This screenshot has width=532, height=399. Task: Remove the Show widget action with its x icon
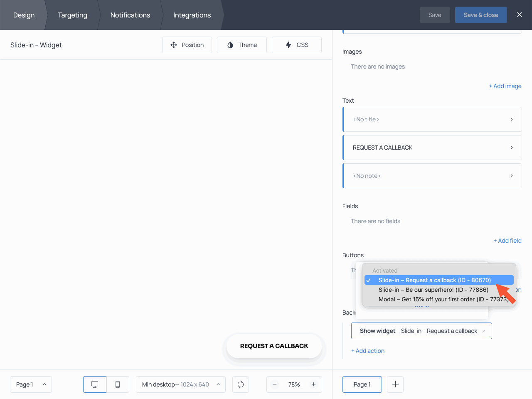(x=483, y=331)
